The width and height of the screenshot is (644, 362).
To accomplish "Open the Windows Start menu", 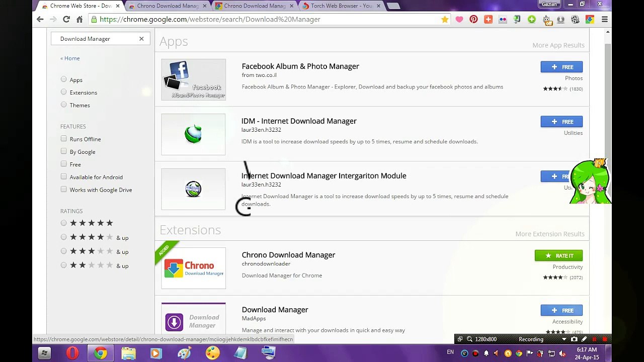I will point(44,353).
